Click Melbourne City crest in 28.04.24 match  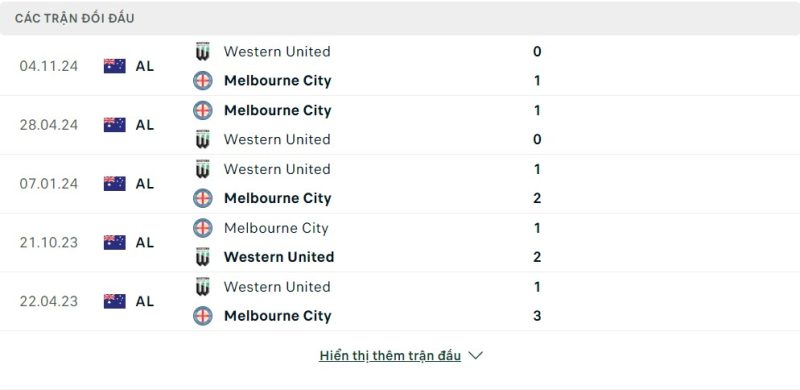click(203, 110)
